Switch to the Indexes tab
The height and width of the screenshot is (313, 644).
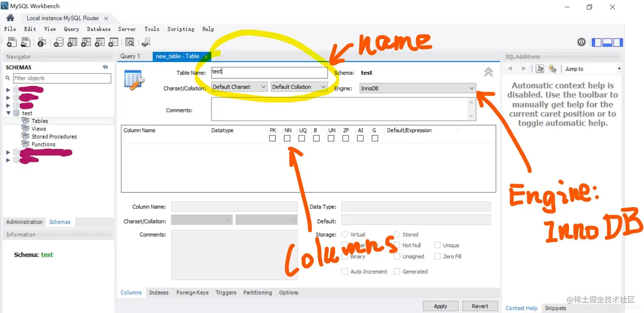click(x=159, y=293)
